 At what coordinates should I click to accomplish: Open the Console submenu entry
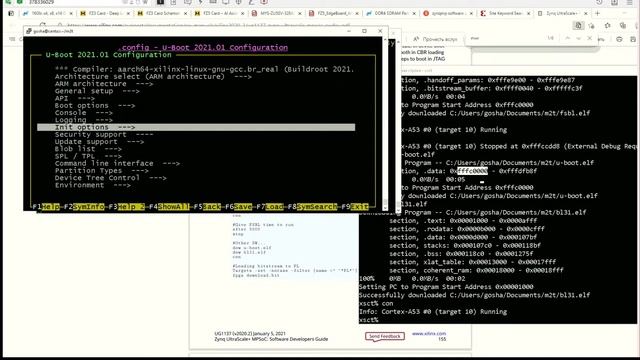coord(84,113)
